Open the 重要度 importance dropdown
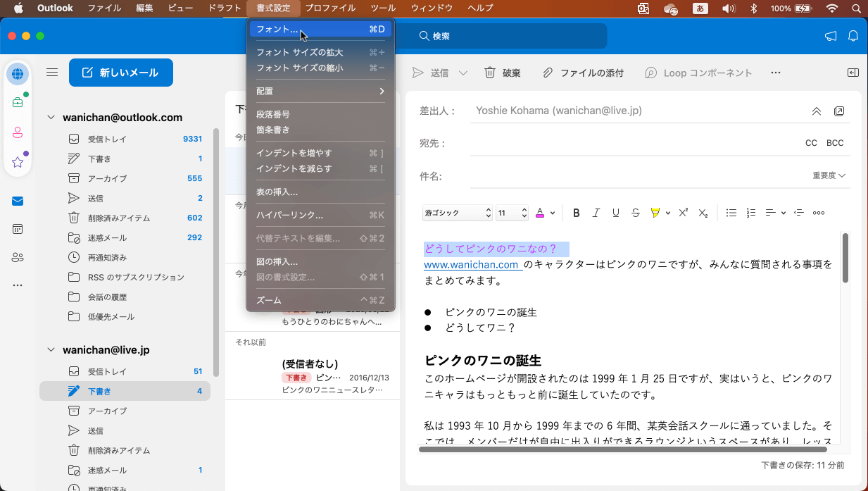This screenshot has width=868, height=491. (x=829, y=175)
